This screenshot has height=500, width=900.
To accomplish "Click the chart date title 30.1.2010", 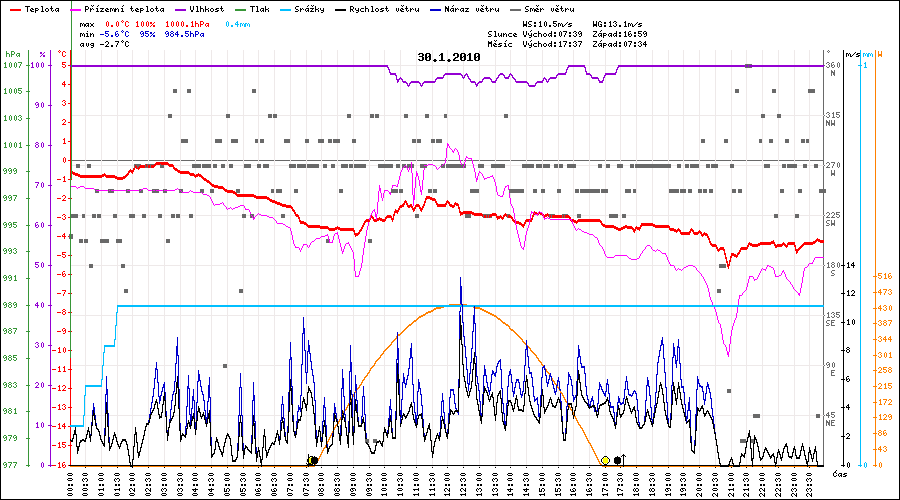I will click(x=449, y=58).
